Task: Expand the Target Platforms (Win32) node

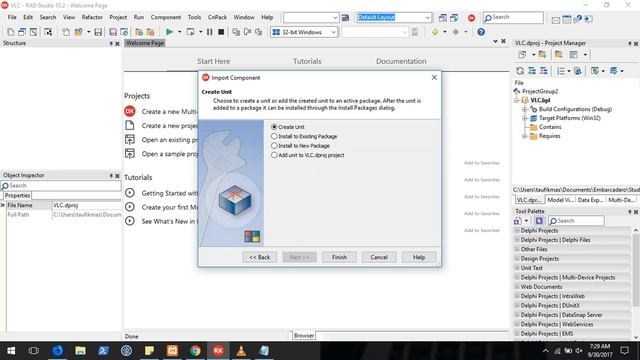Action: (525, 118)
